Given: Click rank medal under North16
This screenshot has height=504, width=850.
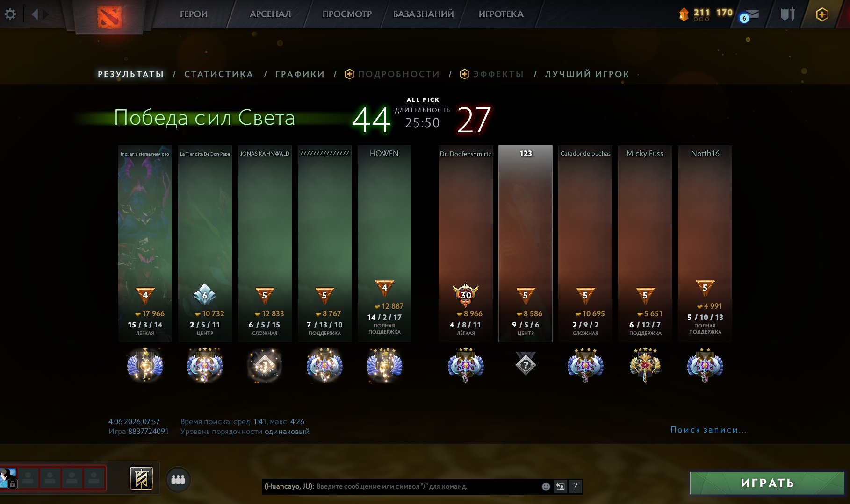Looking at the screenshot, I should 705,365.
